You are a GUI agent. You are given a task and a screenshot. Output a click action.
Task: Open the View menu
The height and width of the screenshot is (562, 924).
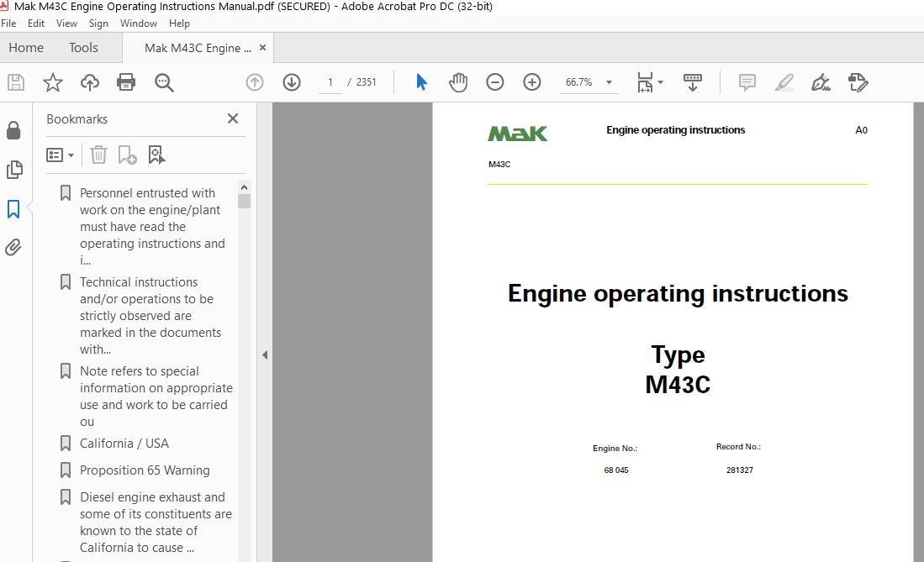click(66, 23)
